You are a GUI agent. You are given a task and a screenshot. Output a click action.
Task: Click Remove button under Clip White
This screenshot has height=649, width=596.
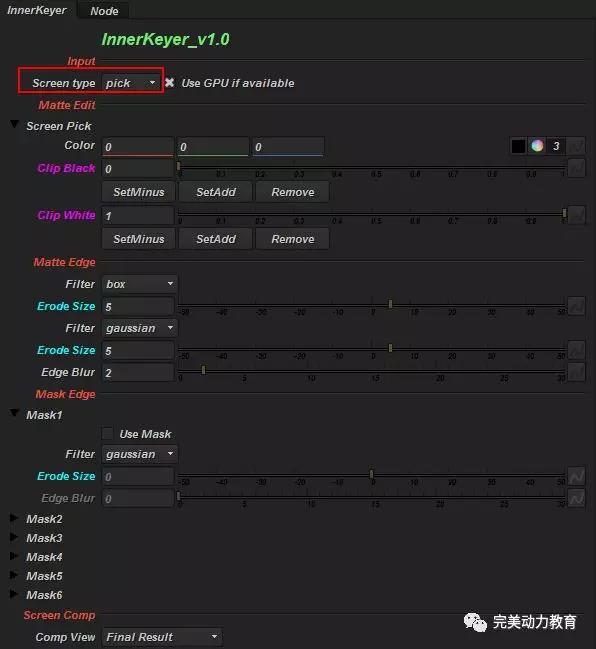[x=293, y=239]
